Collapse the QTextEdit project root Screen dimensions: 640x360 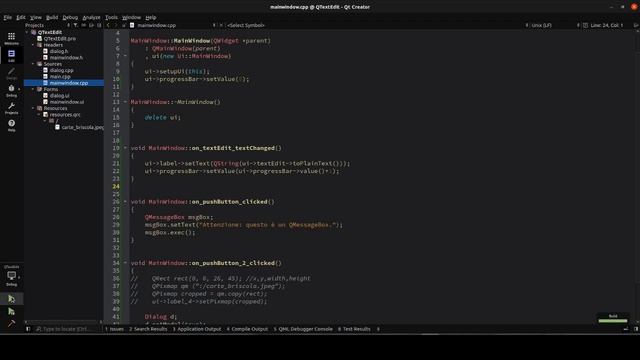(x=27, y=32)
